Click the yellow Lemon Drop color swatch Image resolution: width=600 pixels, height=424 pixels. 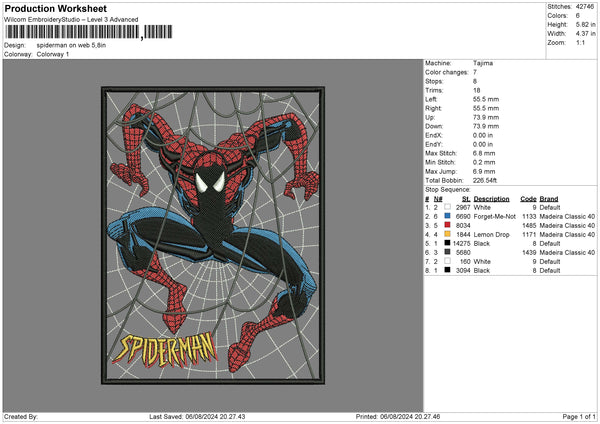click(x=447, y=234)
